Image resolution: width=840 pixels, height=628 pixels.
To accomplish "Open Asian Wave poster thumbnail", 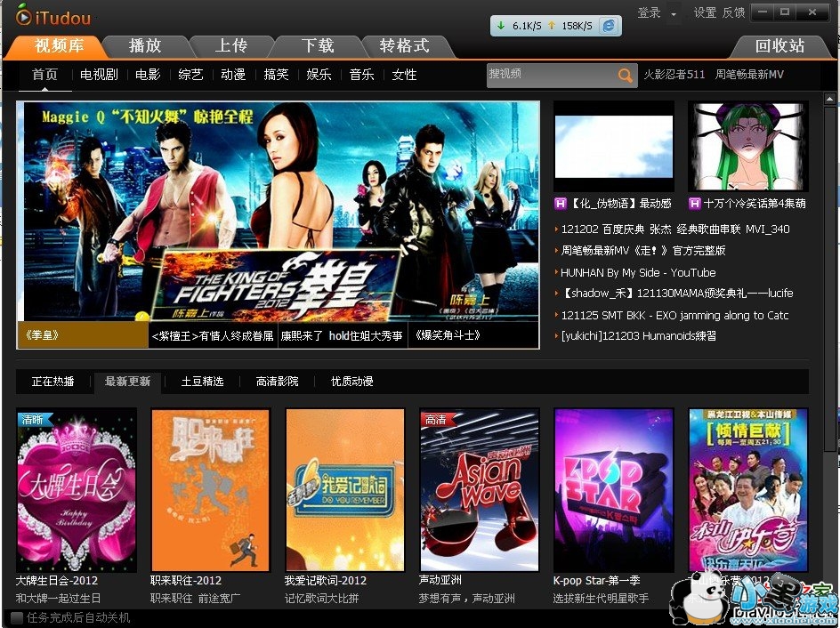I will (x=480, y=490).
